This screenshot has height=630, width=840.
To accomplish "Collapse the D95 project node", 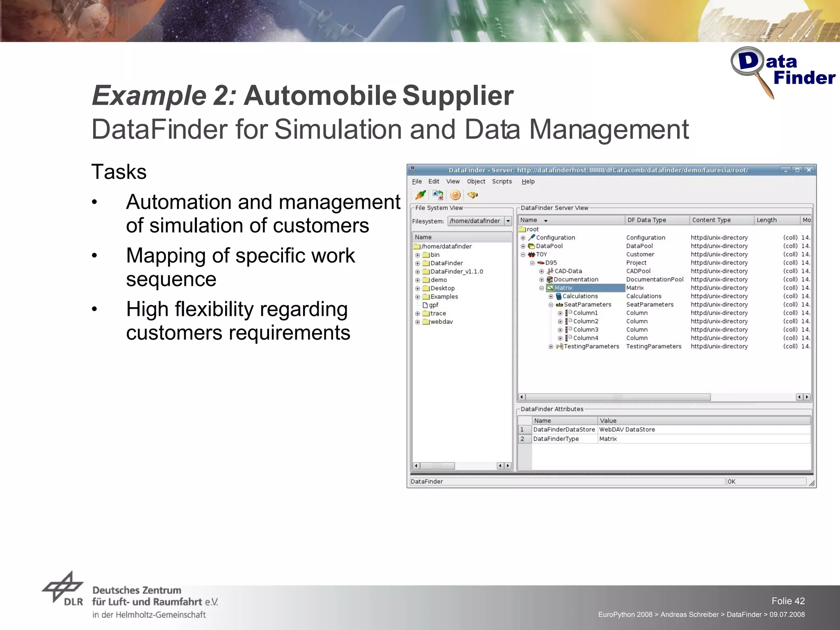I will click(x=532, y=263).
